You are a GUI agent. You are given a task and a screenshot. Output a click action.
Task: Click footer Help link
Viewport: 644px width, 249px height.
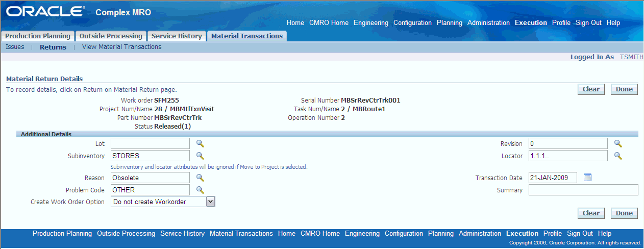(x=605, y=234)
